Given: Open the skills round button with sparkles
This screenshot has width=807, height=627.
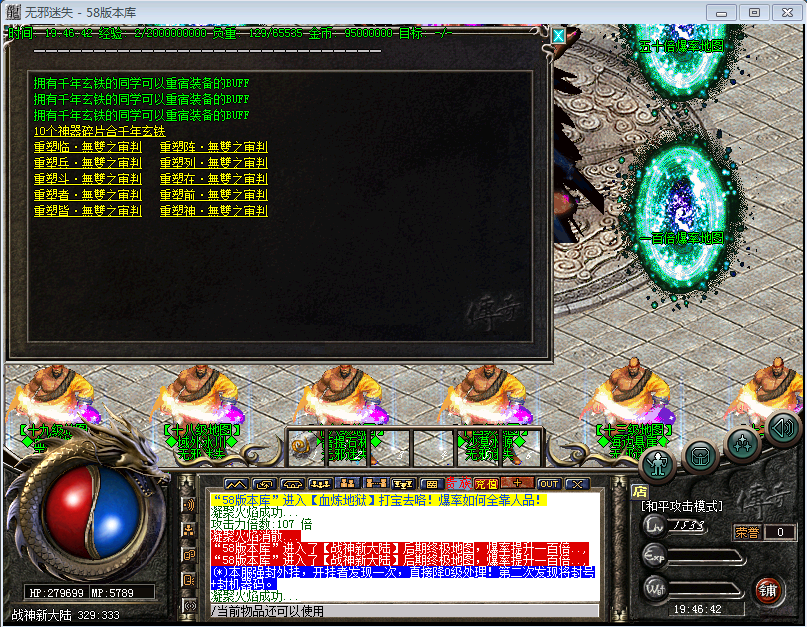Looking at the screenshot, I should point(742,444).
